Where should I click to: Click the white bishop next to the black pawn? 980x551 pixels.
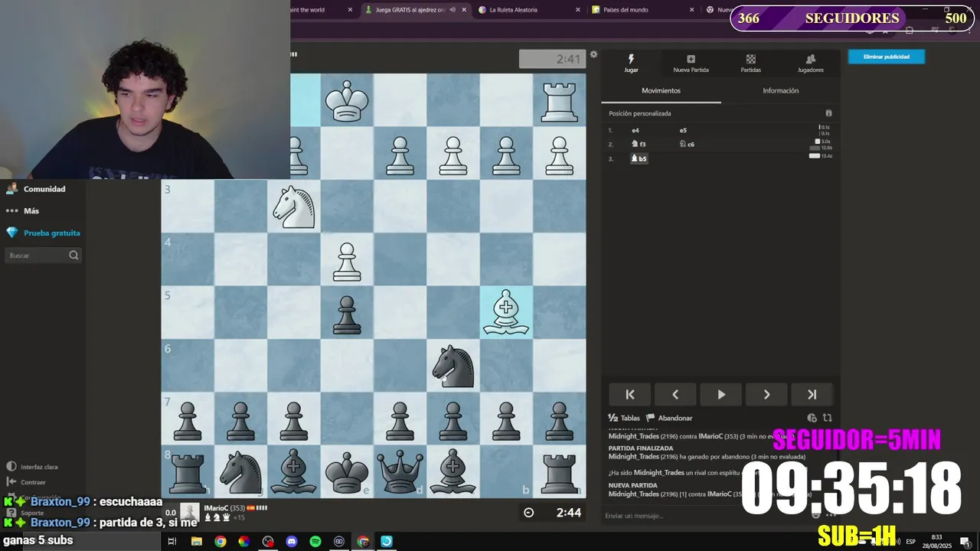click(505, 312)
